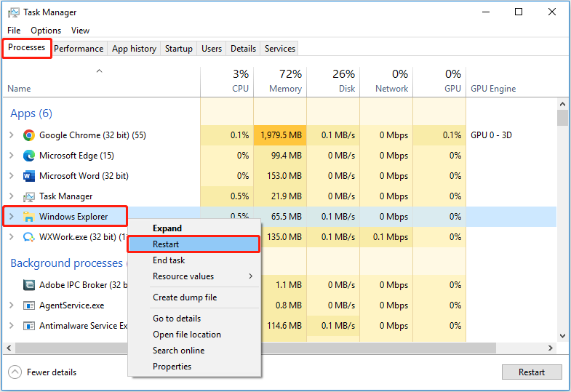Click the Apps (6) group heading

click(x=31, y=113)
